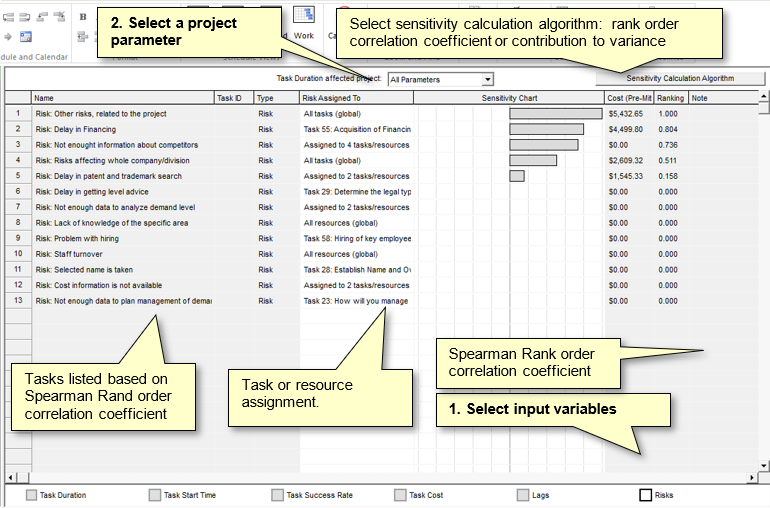Click the ranking value 0.736

(x=668, y=145)
